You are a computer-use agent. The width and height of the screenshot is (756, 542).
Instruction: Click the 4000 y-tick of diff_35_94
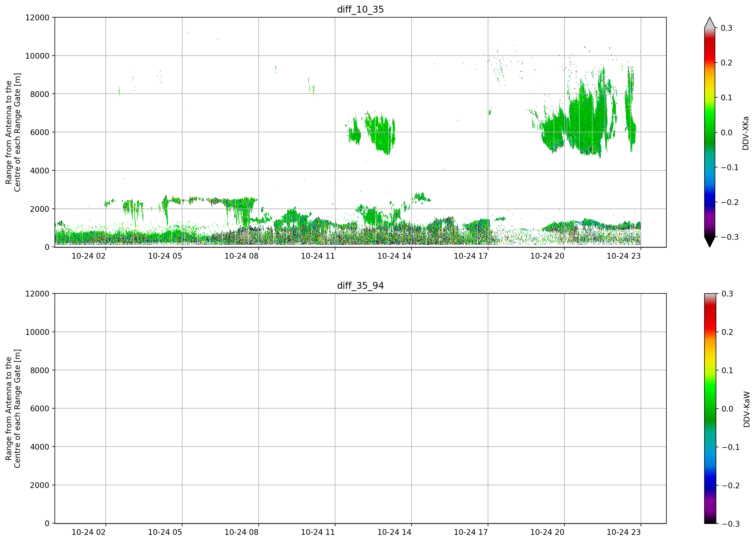point(40,447)
